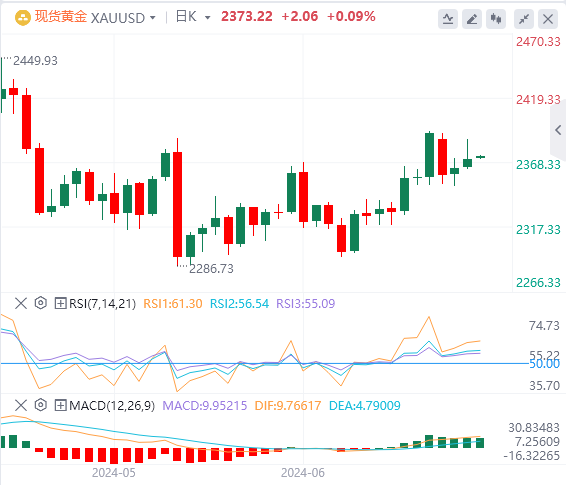Click the 2449.93 high price label

click(x=35, y=61)
